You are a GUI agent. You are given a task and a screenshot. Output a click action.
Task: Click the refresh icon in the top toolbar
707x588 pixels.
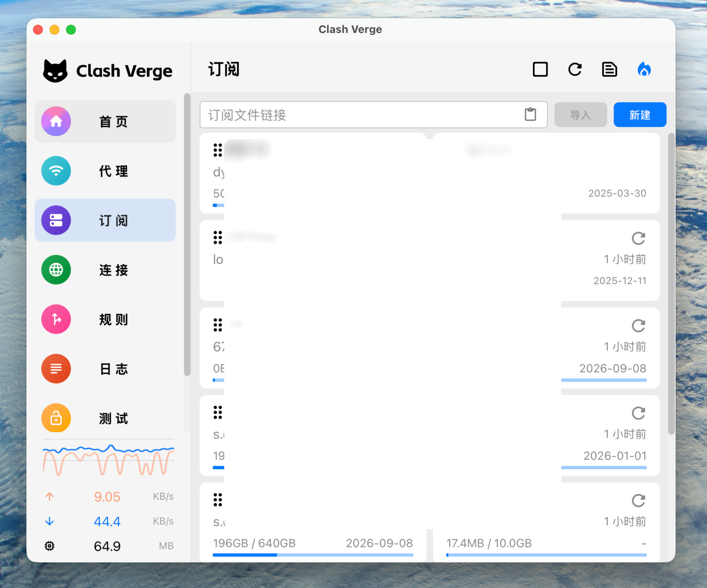pos(575,70)
